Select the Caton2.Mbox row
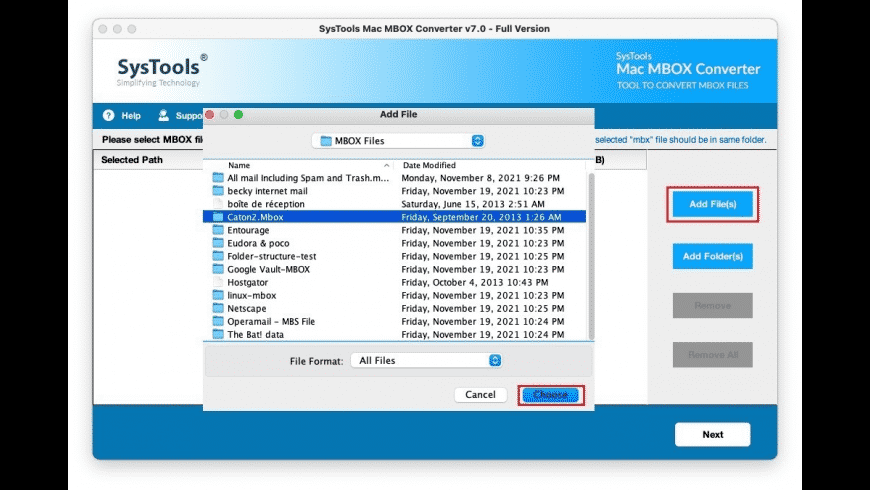Viewport: 870px width, 490px height. point(394,217)
